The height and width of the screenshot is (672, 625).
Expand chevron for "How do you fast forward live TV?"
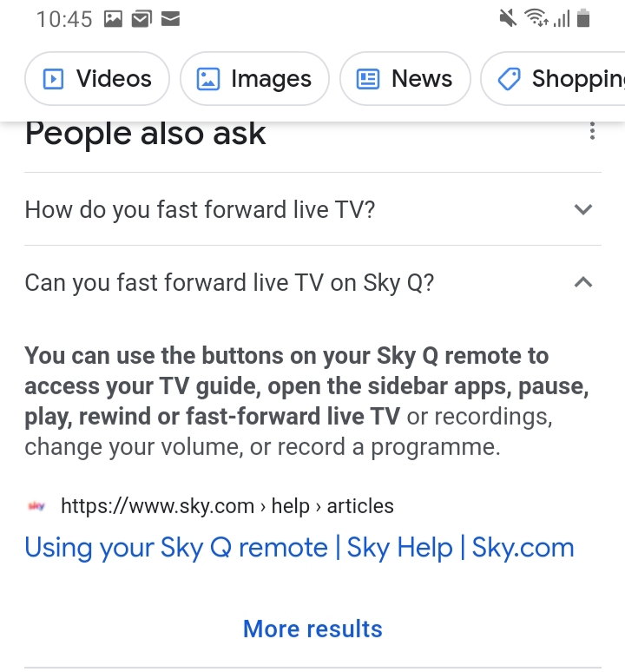tap(583, 209)
